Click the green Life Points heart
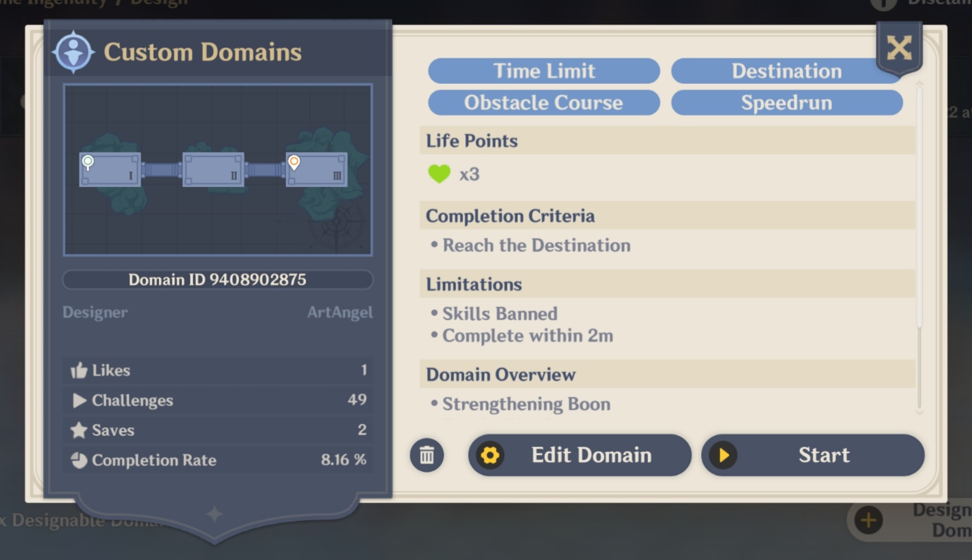 [439, 174]
